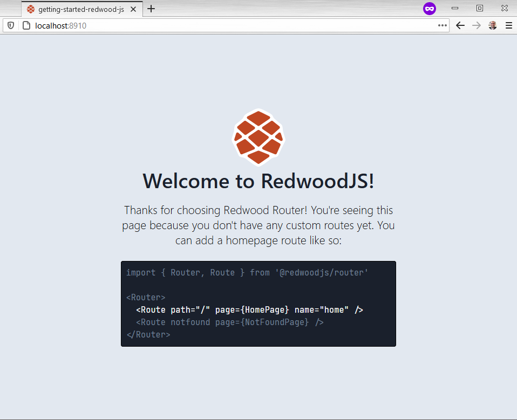Image resolution: width=517 pixels, height=420 pixels.
Task: Click the RedwoodJS pinecone logo
Action: pos(258,137)
